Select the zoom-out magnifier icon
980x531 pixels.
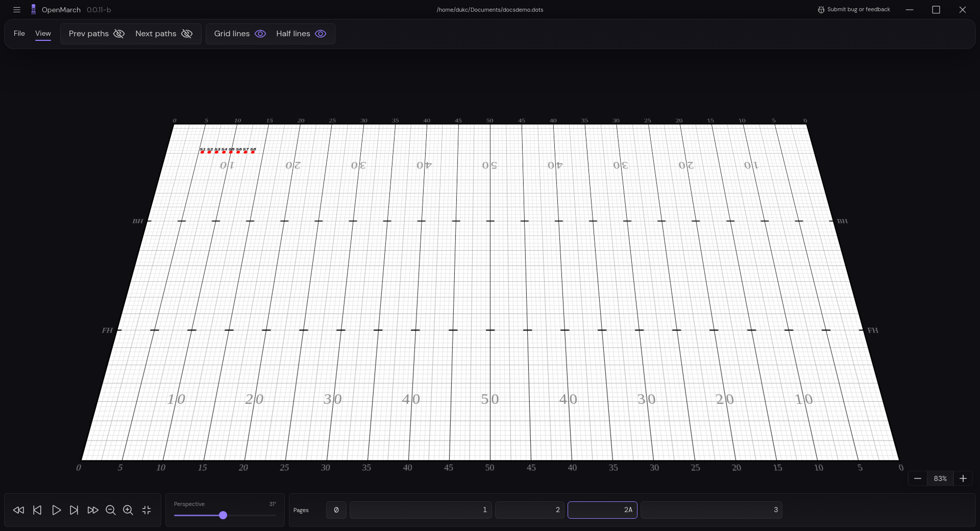point(110,510)
